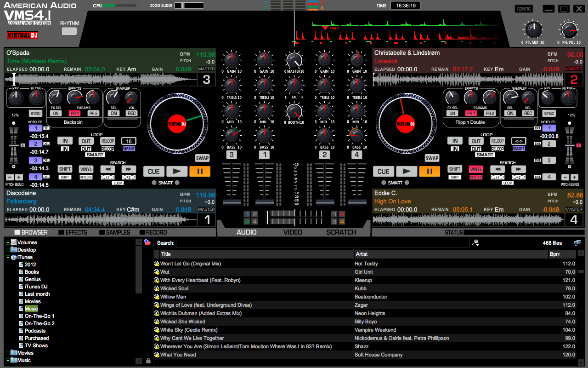
Task: Select the VIDEO mixer tab
Action: tap(293, 232)
